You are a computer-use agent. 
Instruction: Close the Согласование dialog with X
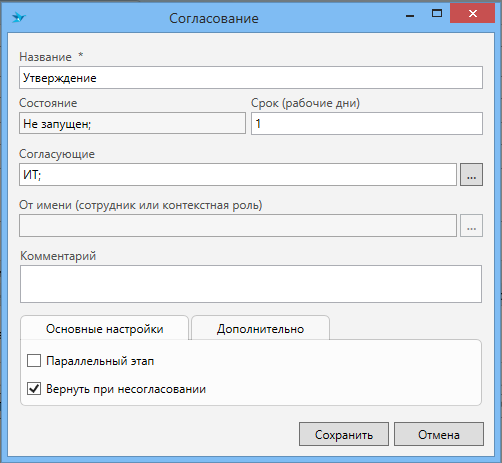pos(472,13)
